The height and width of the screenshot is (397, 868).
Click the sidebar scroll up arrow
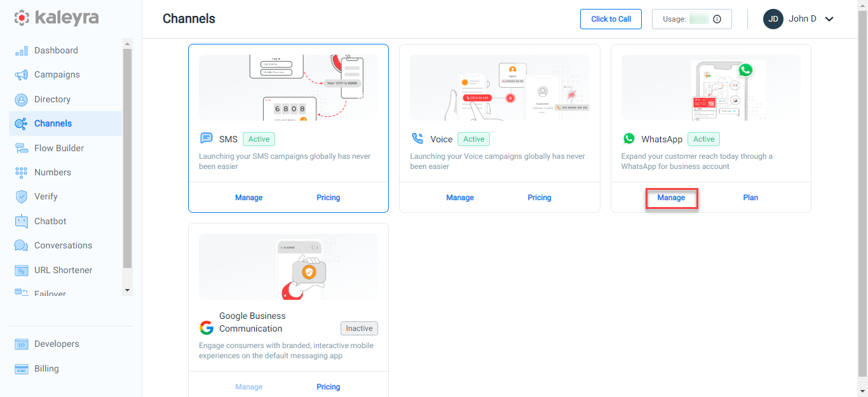[x=128, y=44]
